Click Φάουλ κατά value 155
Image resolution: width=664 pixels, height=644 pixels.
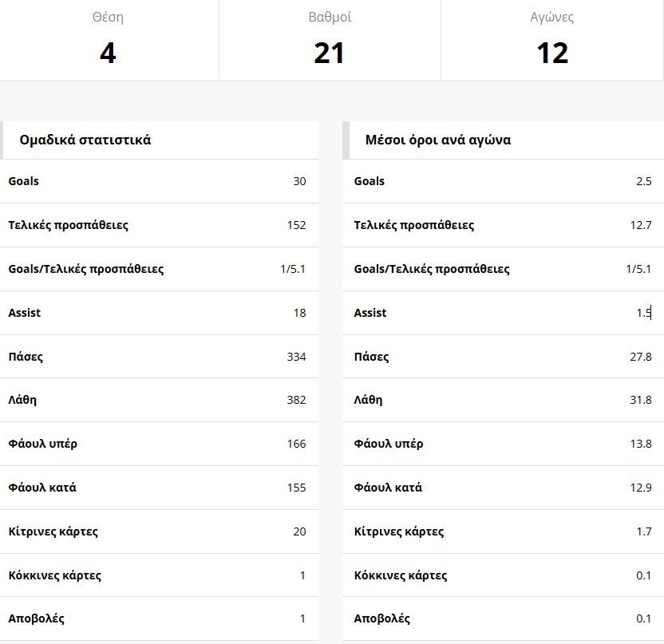click(x=296, y=488)
